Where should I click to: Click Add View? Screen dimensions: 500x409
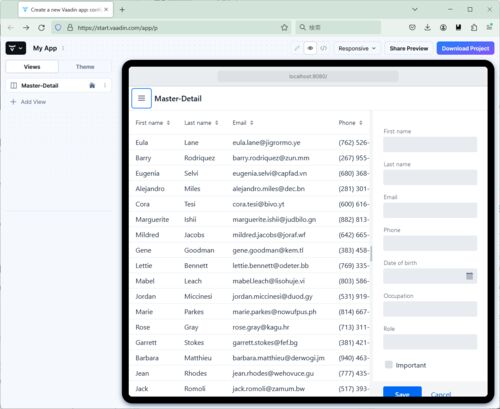(x=29, y=102)
